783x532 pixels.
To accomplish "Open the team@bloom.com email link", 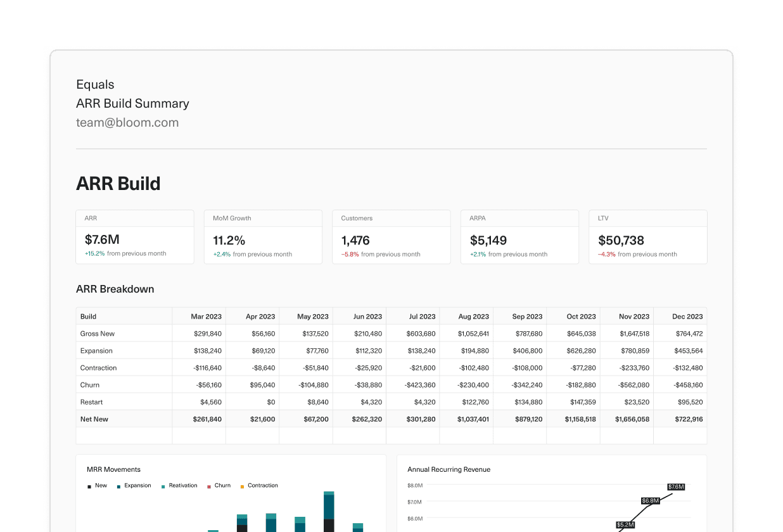I will point(127,122).
